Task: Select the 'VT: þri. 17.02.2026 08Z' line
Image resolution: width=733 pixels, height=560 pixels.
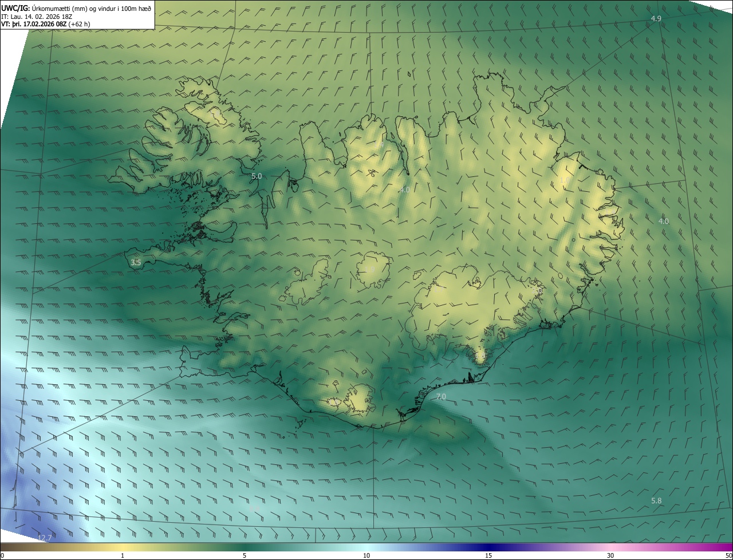Action: (34, 24)
